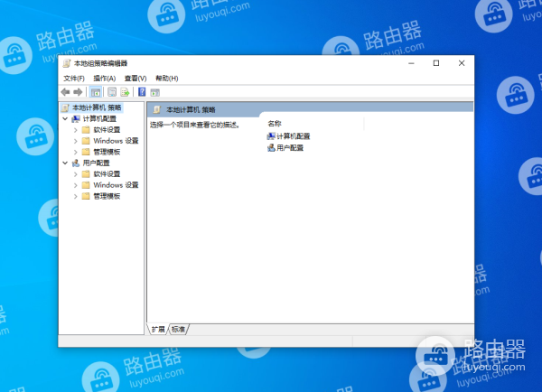Expand 管理模板 under 计算机配置
The image size is (542, 392).
click(76, 152)
